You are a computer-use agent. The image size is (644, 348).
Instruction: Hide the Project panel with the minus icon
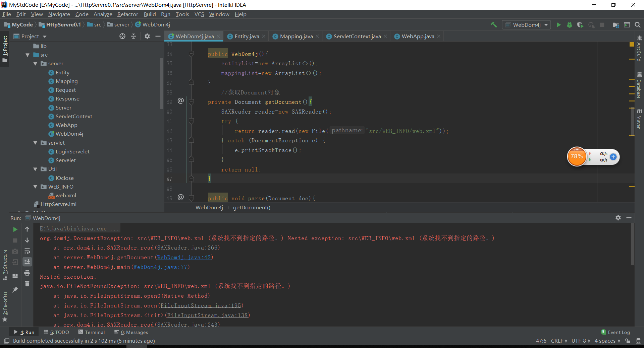tap(158, 36)
